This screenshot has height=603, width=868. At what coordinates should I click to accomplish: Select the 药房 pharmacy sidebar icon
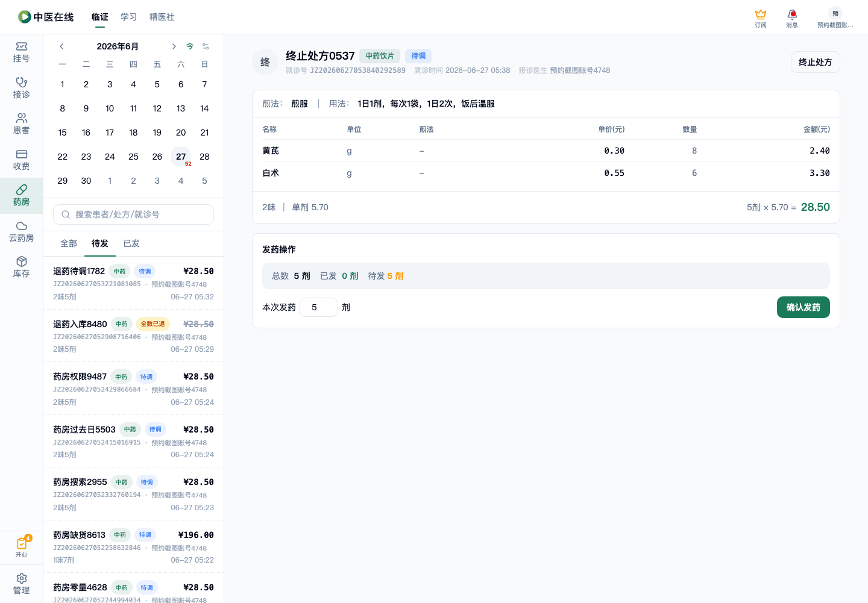point(21,196)
